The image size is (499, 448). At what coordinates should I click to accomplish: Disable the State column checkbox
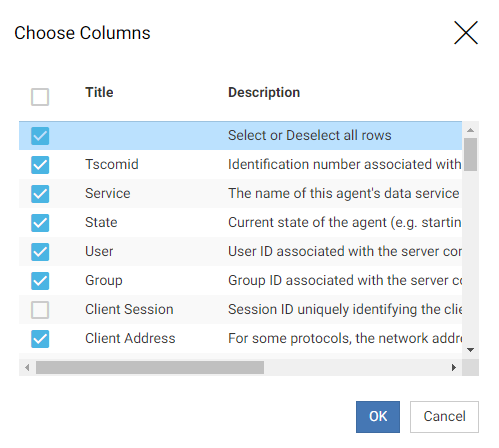pyautogui.click(x=40, y=223)
